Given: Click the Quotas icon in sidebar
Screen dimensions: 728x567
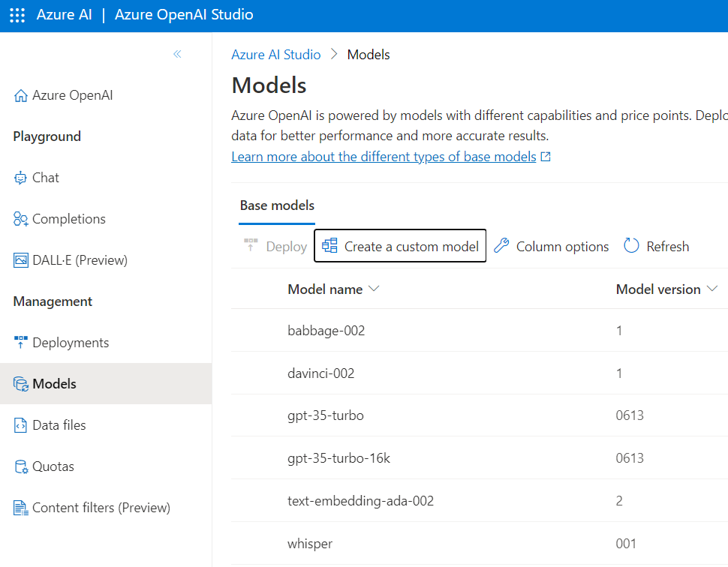Looking at the screenshot, I should coord(21,466).
